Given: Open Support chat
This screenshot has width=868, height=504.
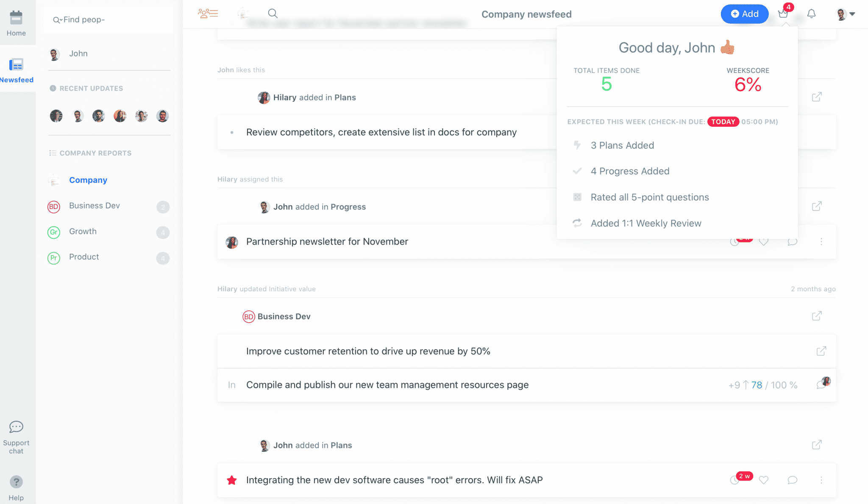Looking at the screenshot, I should click(x=16, y=437).
